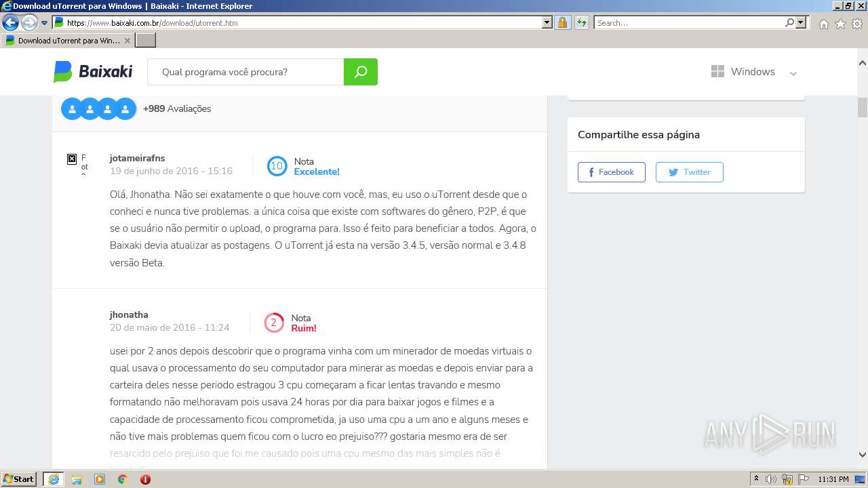The image size is (868, 488).
Task: Click the IE Forward navigation button
Action: (29, 22)
